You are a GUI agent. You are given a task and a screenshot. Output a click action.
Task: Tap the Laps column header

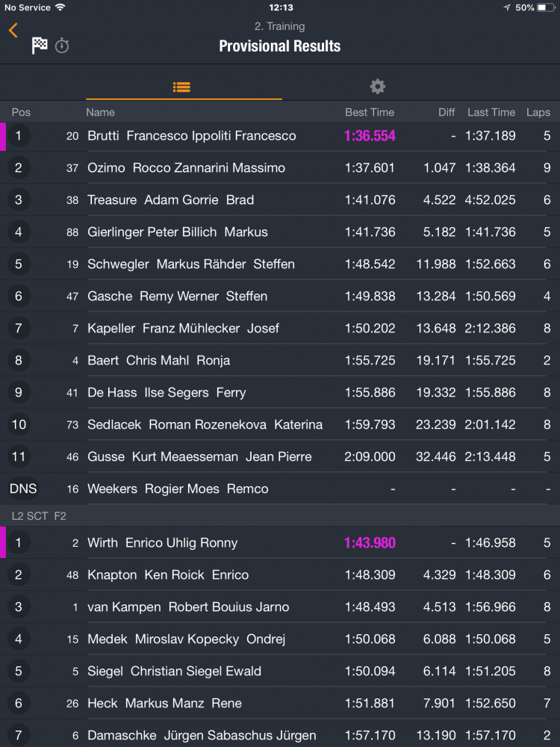538,113
